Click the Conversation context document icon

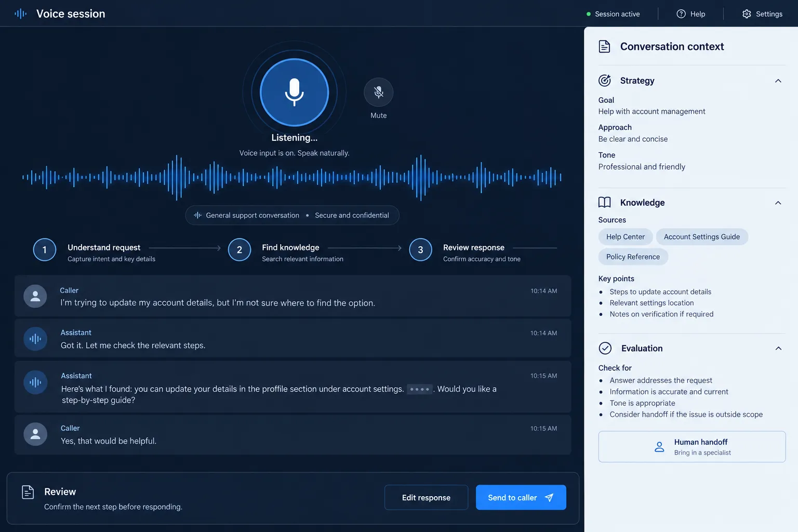605,46
